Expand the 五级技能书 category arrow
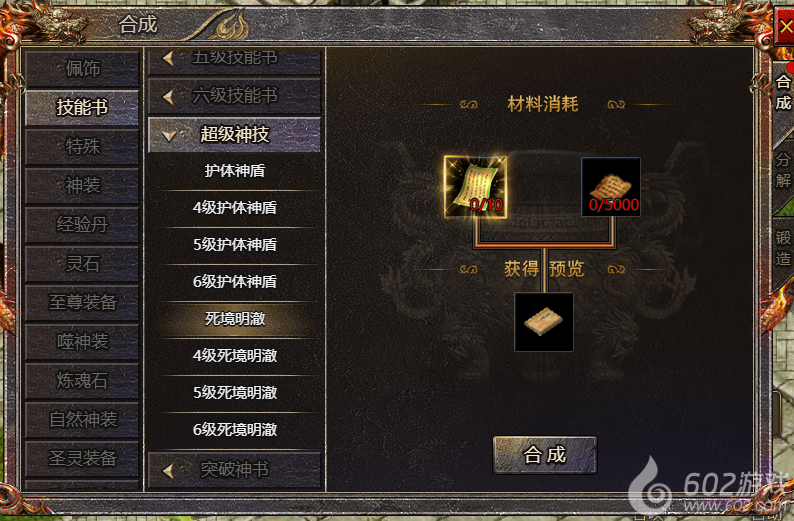794x521 pixels. click(169, 58)
